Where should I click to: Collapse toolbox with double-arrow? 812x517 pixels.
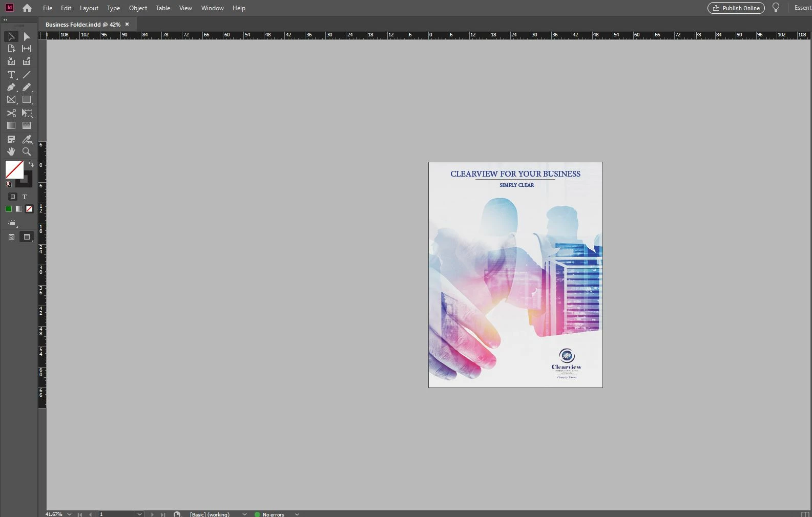coord(5,20)
